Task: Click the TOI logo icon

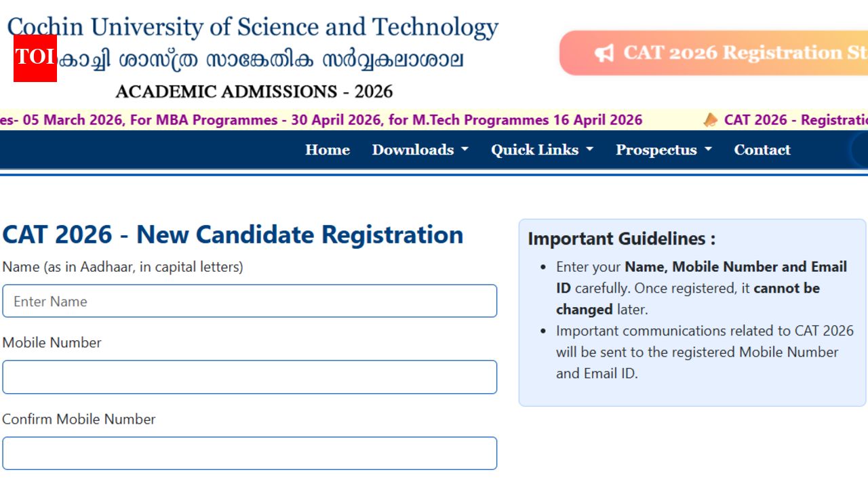Action: tap(35, 58)
